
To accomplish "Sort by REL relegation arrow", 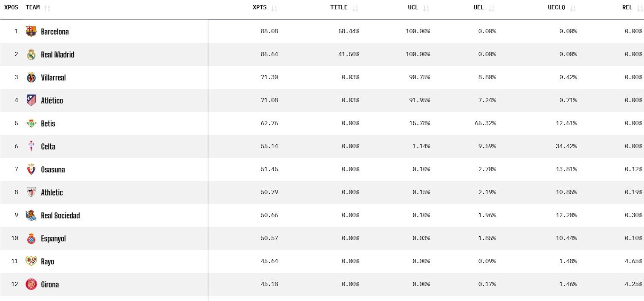I will click(x=639, y=8).
